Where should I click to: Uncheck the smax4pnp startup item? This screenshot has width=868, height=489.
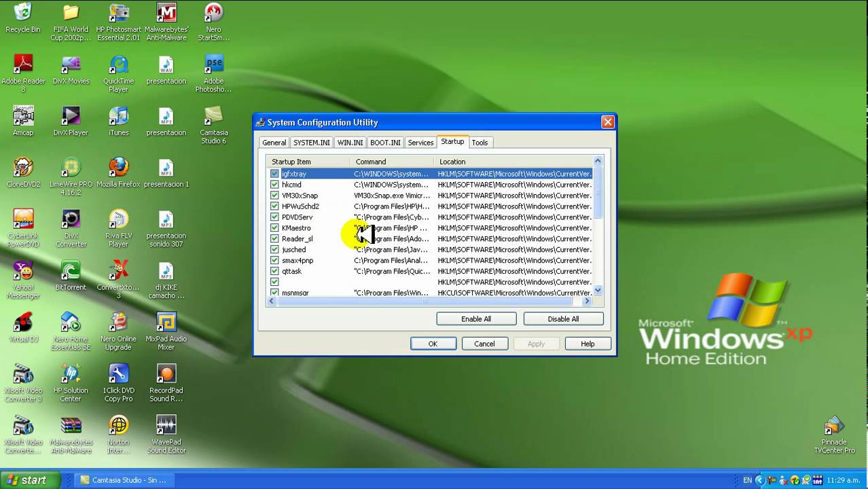click(x=274, y=261)
